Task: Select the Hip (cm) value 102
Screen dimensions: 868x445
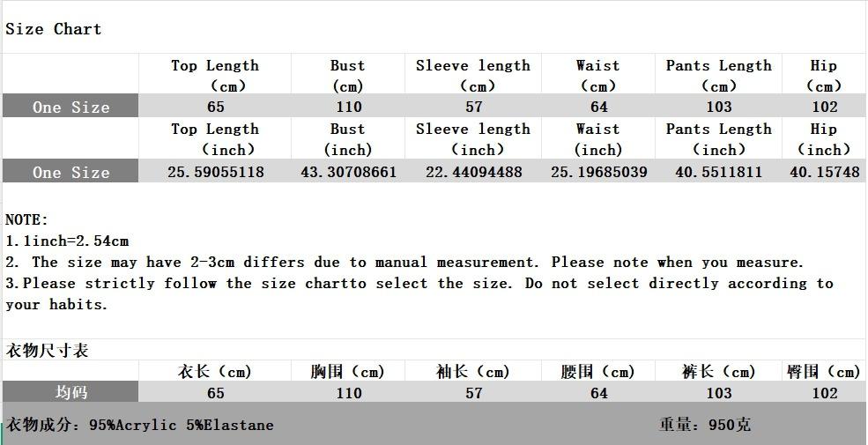Action: [x=824, y=107]
